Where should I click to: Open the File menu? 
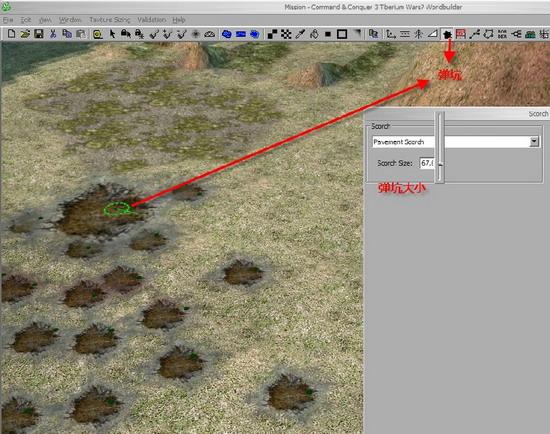[8, 20]
